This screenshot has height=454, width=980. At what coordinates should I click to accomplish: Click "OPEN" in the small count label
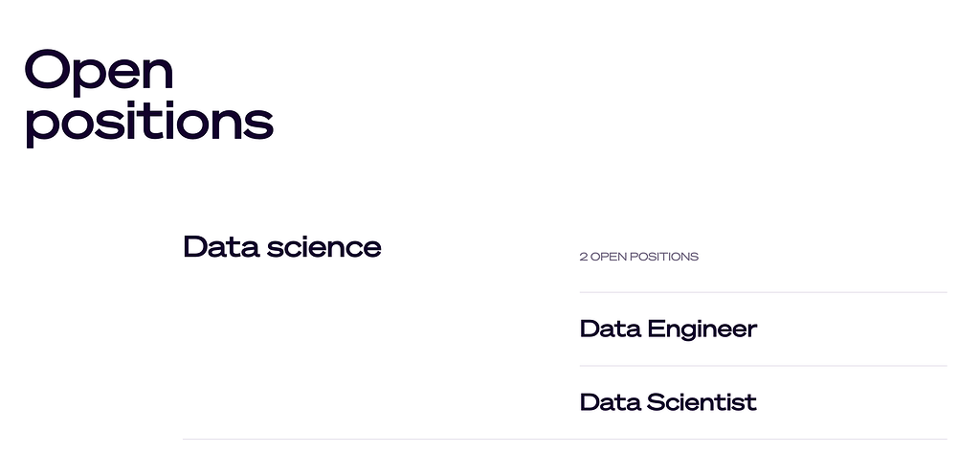(x=608, y=257)
